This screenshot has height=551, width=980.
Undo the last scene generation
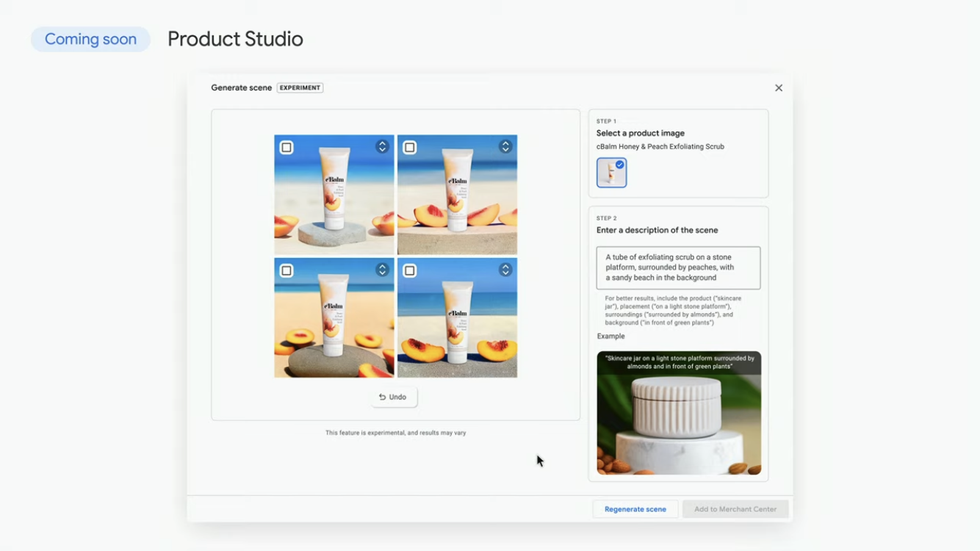(x=393, y=397)
